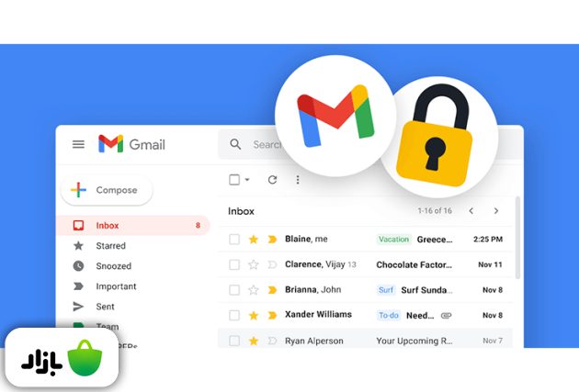The image size is (579, 392).
Task: Click the inbox vertical scrollbar
Action: point(517,238)
